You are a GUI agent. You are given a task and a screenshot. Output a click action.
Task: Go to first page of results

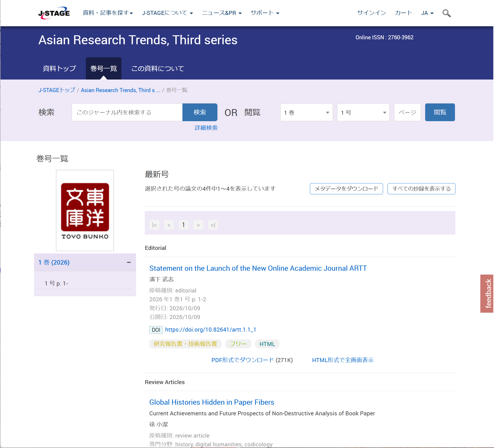(154, 225)
